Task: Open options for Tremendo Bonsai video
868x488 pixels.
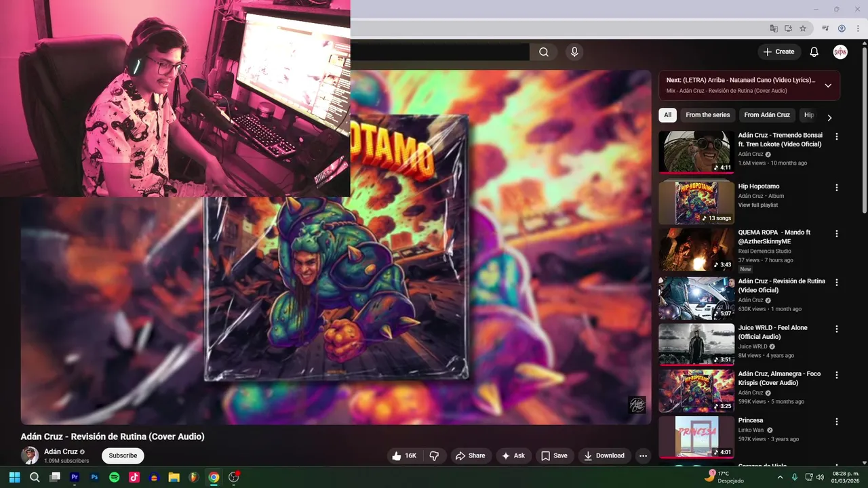Action: (x=837, y=136)
